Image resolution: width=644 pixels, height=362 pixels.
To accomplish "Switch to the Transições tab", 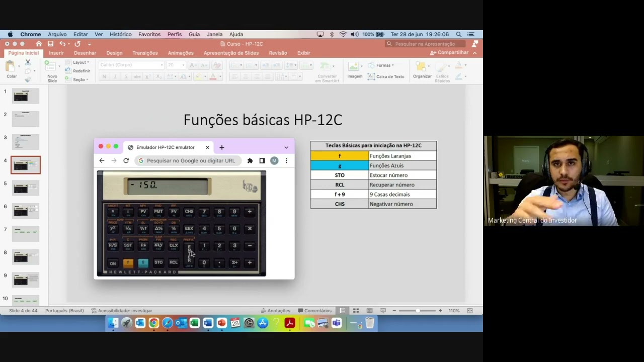I will point(145,53).
